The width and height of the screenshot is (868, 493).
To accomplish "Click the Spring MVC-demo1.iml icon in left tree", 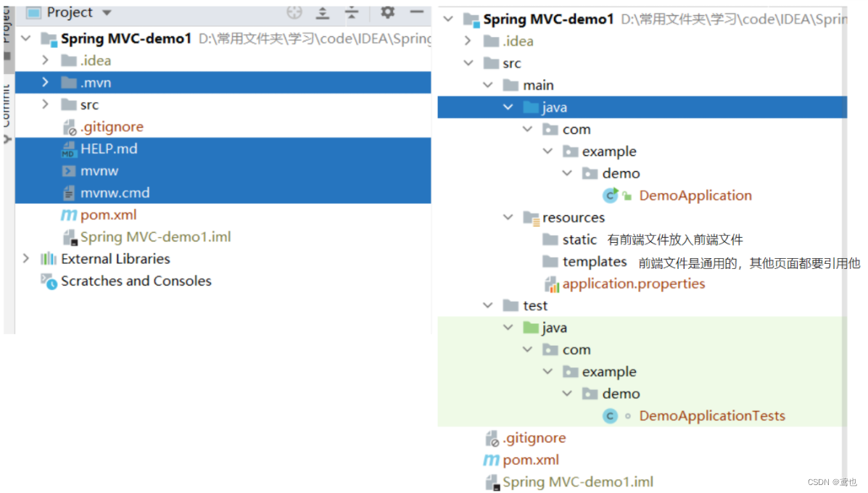I will 70,237.
